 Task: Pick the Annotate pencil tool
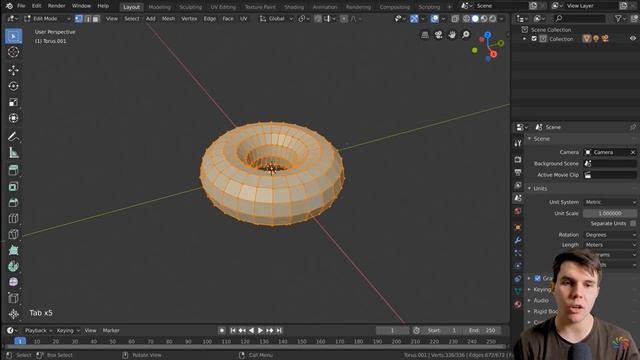(x=13, y=137)
